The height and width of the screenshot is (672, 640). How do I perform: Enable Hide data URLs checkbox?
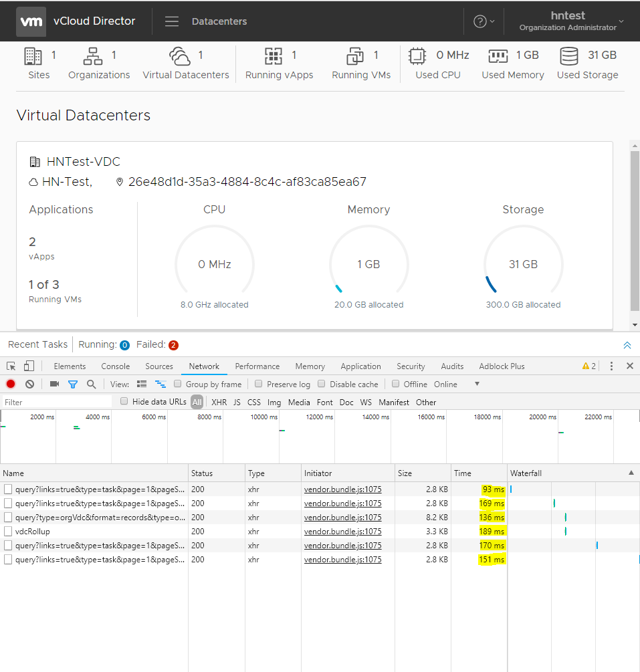point(124,401)
